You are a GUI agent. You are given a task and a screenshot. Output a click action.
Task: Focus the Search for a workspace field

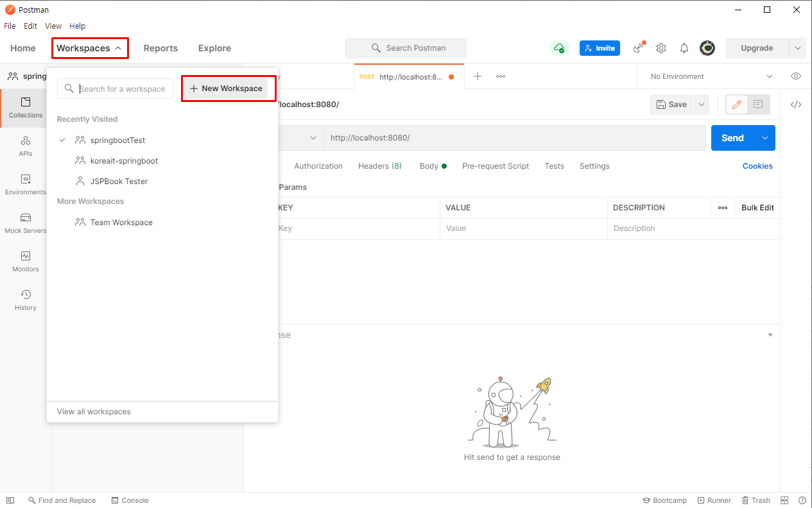pos(116,89)
